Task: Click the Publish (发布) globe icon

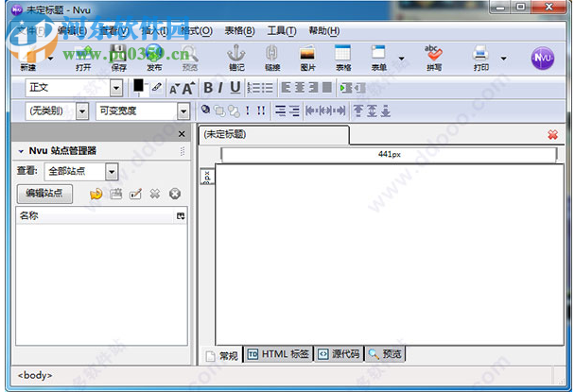Action: (154, 58)
